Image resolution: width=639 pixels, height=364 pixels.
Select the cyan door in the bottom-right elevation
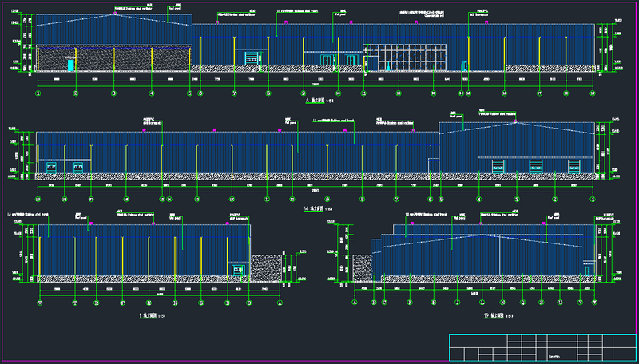click(x=587, y=271)
